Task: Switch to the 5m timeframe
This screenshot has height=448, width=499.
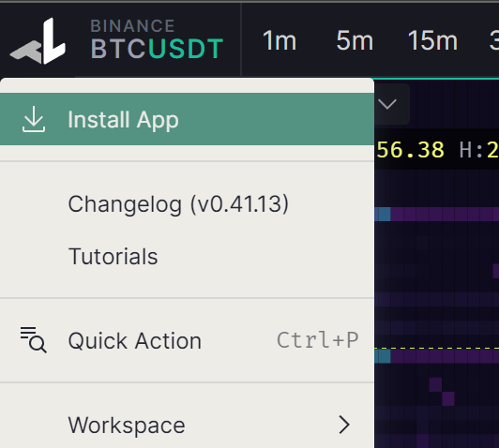Action: [355, 40]
